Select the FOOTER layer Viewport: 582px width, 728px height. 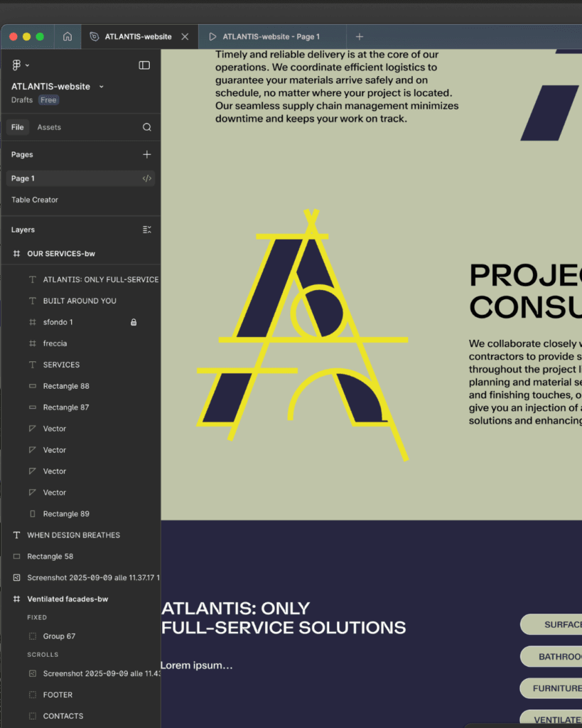pyautogui.click(x=58, y=695)
